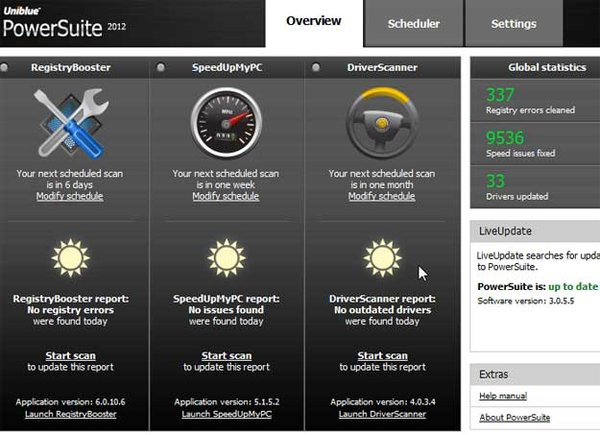This screenshot has width=600, height=435.
Task: Toggle the round indicator beside DriverScanner title
Action: (x=316, y=68)
